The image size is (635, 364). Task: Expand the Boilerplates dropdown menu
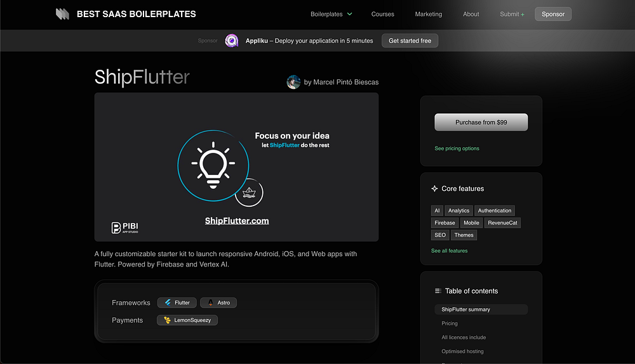click(x=331, y=14)
